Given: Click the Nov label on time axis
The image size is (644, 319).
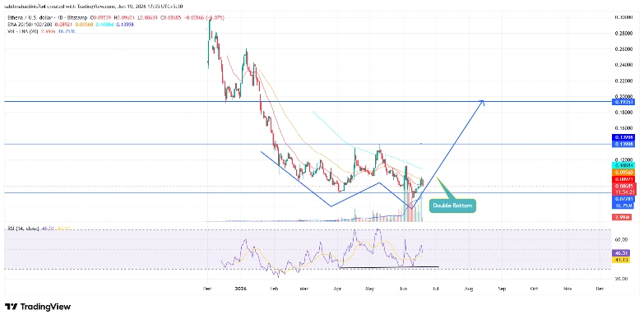Looking at the screenshot, I should [568, 289].
